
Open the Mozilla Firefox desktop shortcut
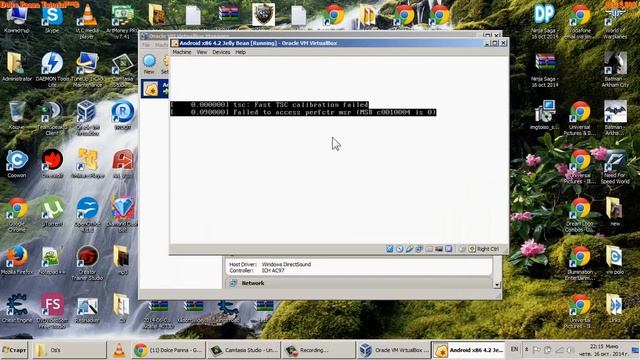pos(17,260)
